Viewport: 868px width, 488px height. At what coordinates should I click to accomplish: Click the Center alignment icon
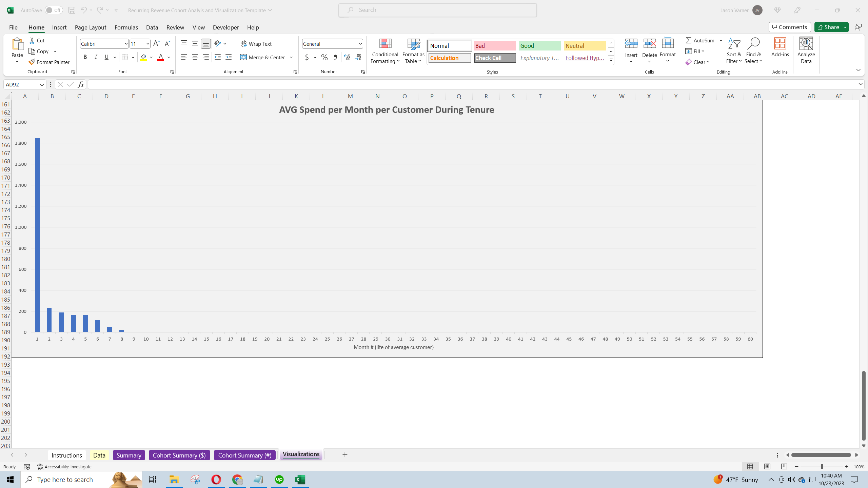tap(195, 57)
